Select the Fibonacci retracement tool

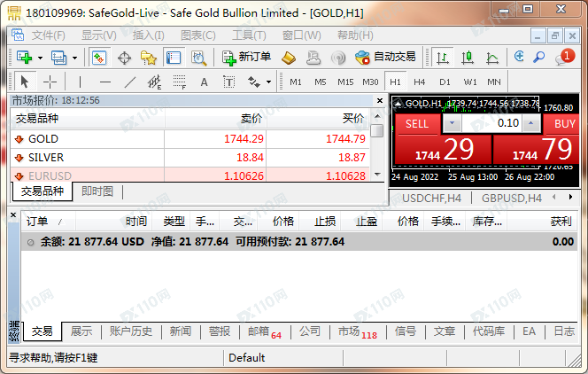coord(180,82)
